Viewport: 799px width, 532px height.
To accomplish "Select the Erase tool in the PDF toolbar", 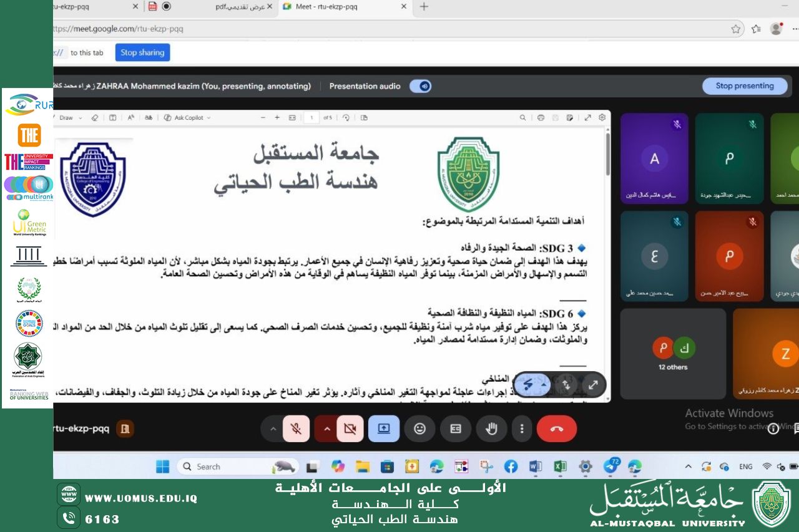I will [95, 117].
